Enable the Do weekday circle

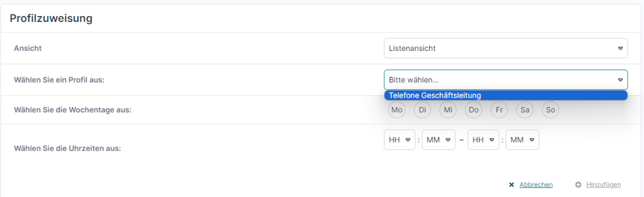click(x=473, y=110)
